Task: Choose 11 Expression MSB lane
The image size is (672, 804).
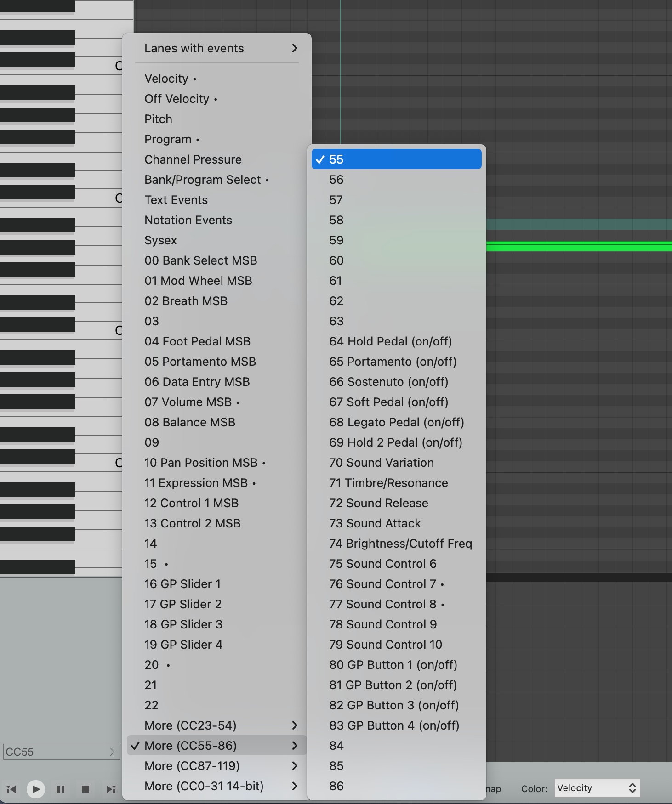Action: tap(196, 483)
